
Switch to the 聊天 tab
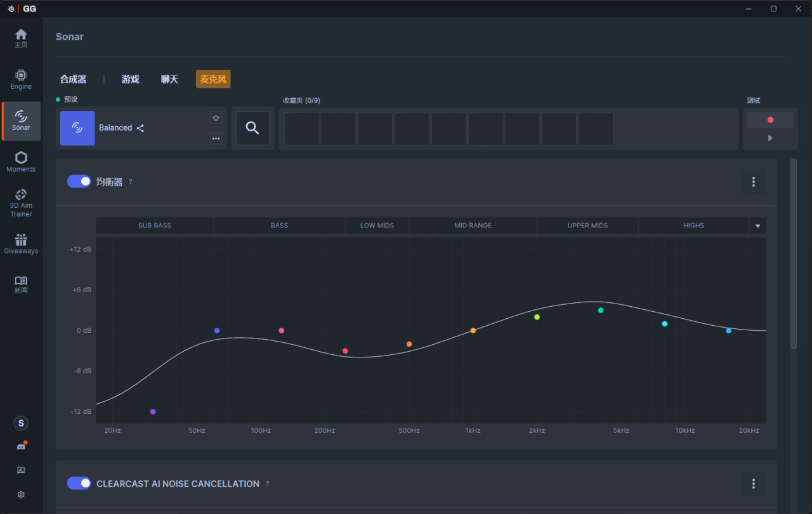pyautogui.click(x=169, y=79)
